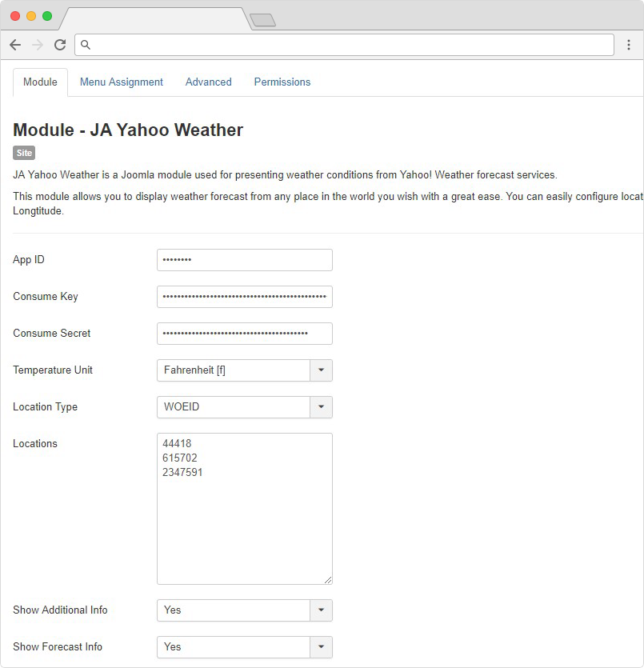Screen dimensions: 644x668
Task: Open a new browser tab
Action: click(x=262, y=20)
